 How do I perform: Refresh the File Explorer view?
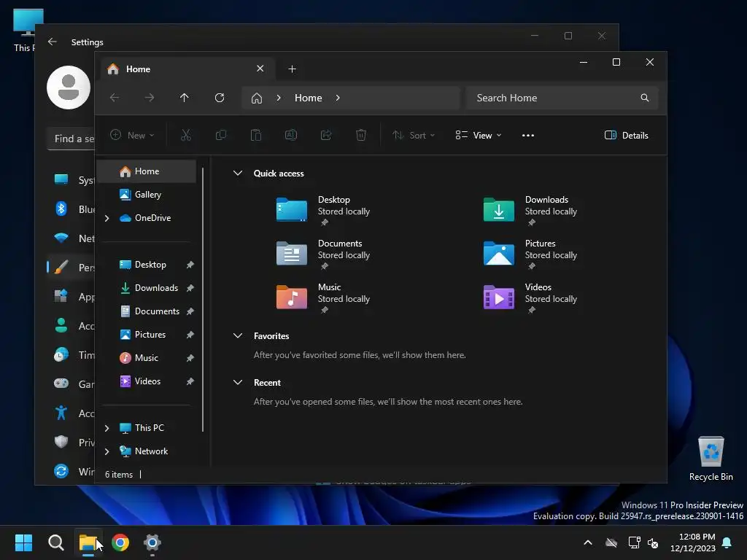(220, 98)
